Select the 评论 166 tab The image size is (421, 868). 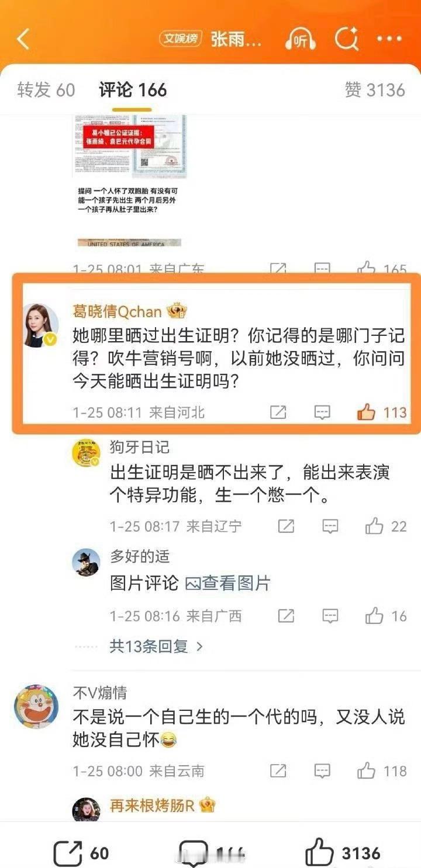coord(133,90)
